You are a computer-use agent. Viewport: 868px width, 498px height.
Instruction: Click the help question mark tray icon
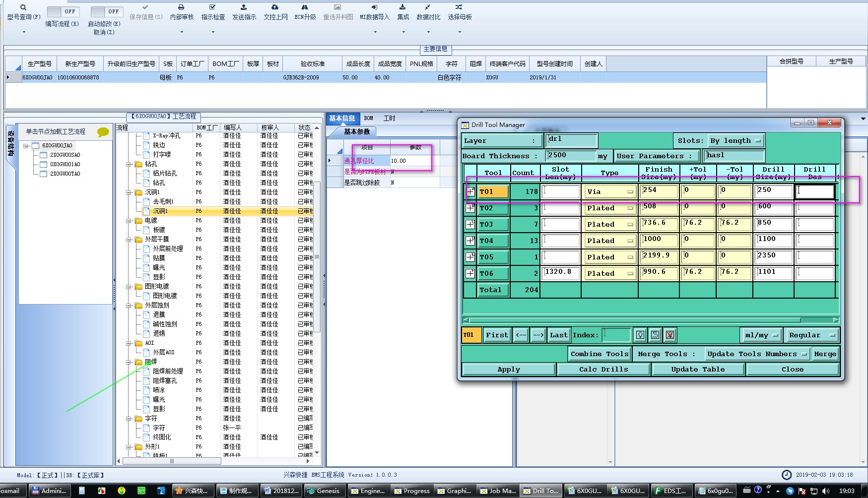click(x=758, y=490)
